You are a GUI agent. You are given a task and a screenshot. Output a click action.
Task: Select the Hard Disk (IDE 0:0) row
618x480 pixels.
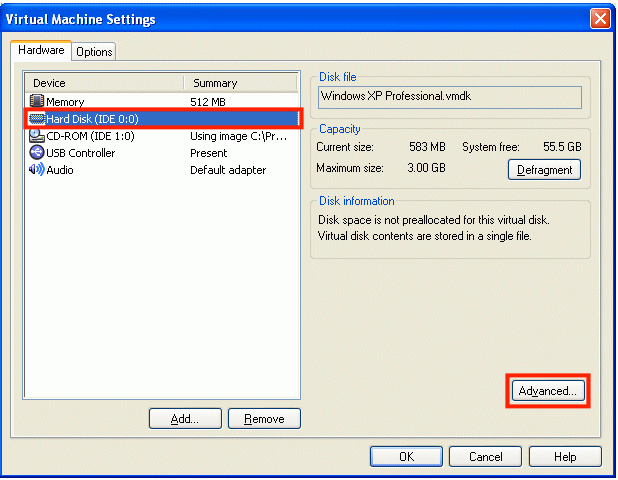tap(163, 119)
